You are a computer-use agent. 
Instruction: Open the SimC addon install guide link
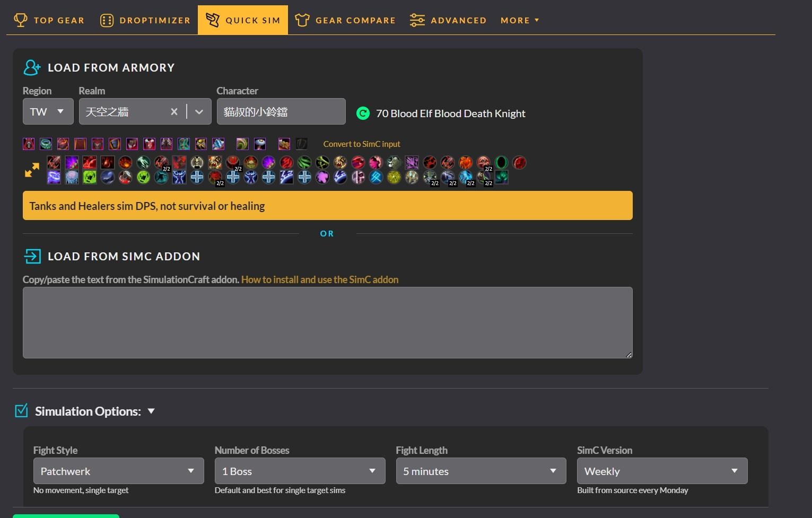tap(319, 279)
